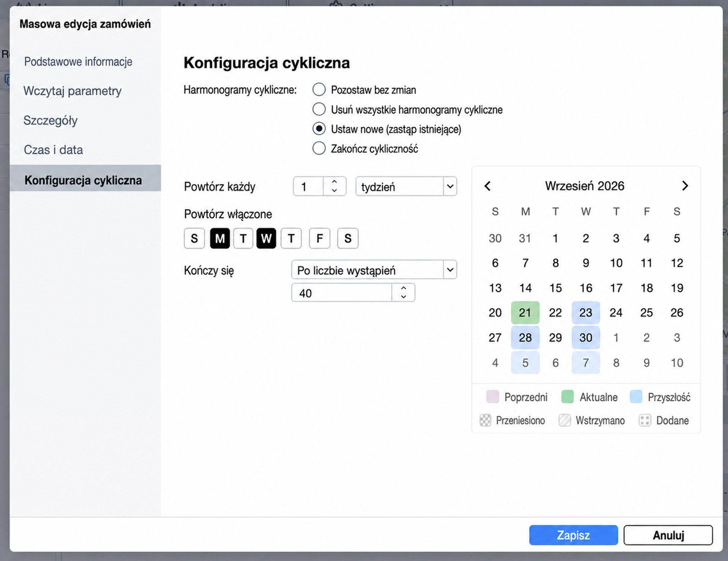The image size is (728, 561).
Task: Switch to 'Szczegóły' section
Action: pyautogui.click(x=51, y=120)
